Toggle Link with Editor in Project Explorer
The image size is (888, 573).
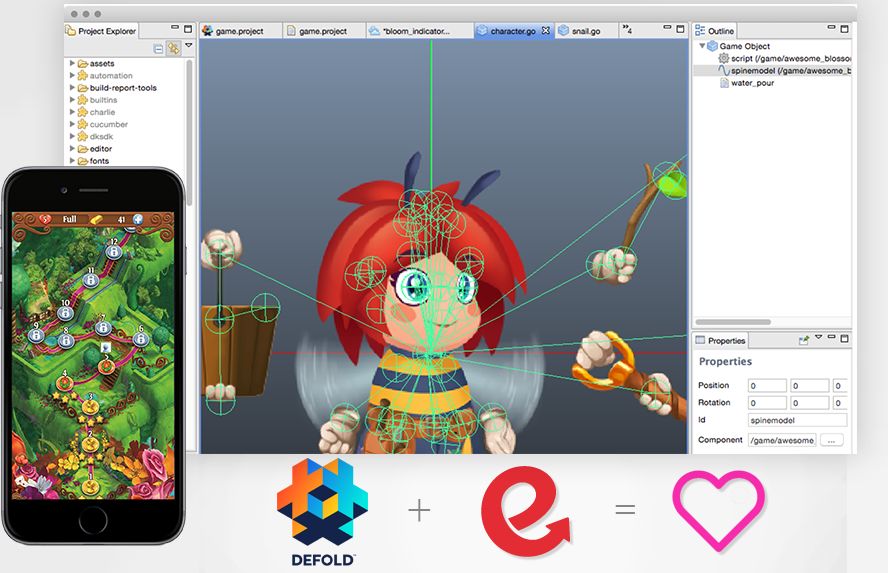[x=173, y=49]
